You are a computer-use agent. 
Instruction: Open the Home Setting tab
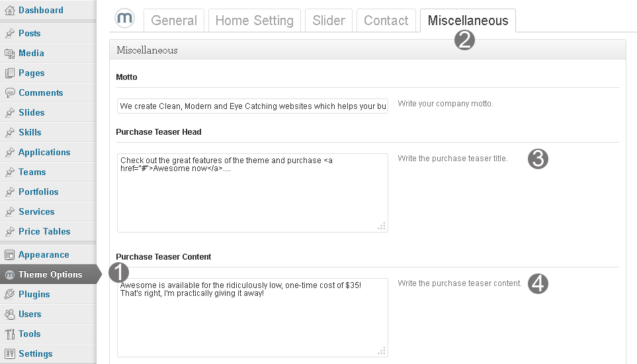pyautogui.click(x=254, y=20)
